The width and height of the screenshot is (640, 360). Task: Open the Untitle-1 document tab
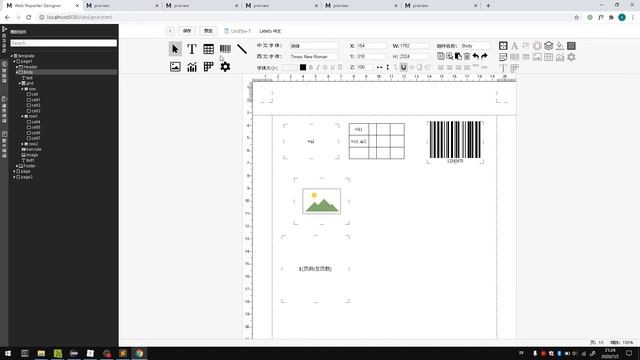point(237,31)
